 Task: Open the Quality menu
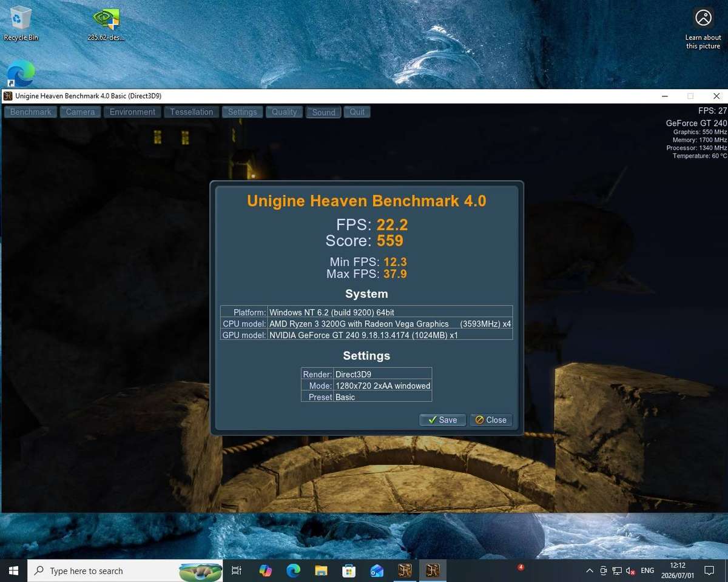pyautogui.click(x=285, y=112)
